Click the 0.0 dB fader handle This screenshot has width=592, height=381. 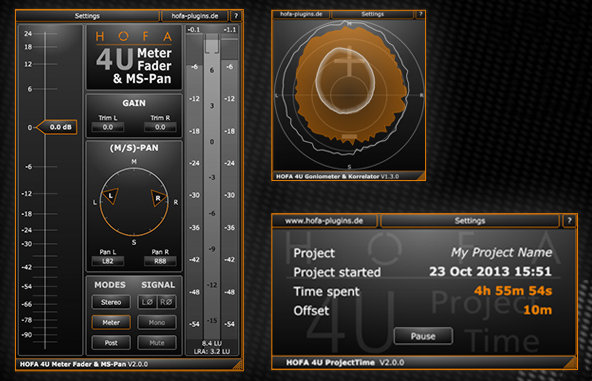coord(57,127)
